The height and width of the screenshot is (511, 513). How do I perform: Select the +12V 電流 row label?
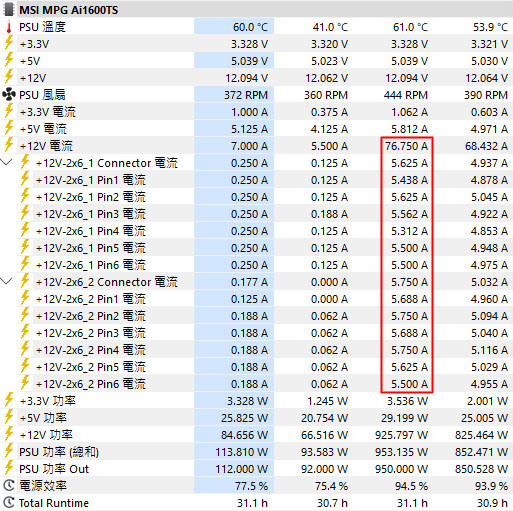[46, 146]
